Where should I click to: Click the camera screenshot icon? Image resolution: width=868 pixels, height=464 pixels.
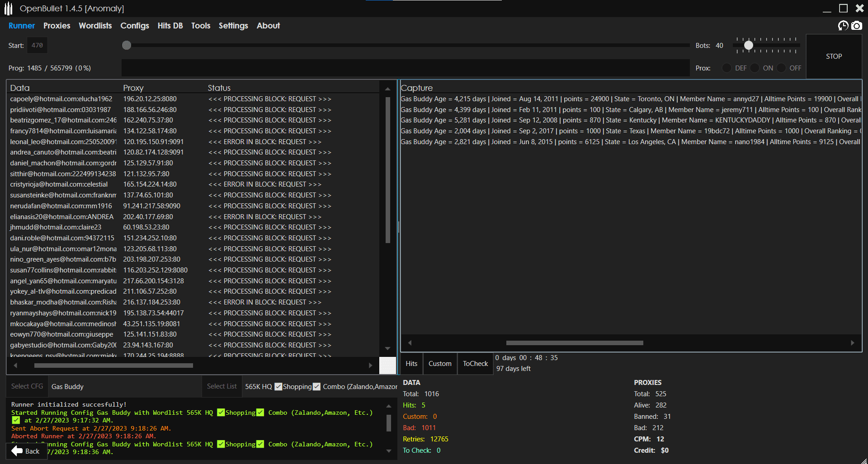pos(856,26)
